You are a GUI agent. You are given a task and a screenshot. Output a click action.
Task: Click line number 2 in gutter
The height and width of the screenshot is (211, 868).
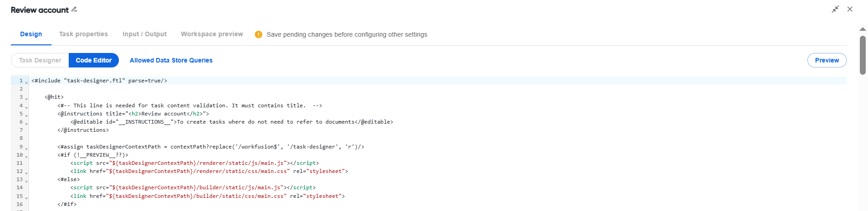coord(21,89)
